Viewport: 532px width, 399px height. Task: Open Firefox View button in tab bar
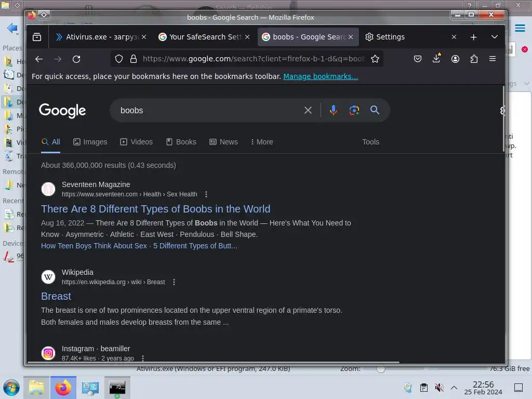coord(37,37)
